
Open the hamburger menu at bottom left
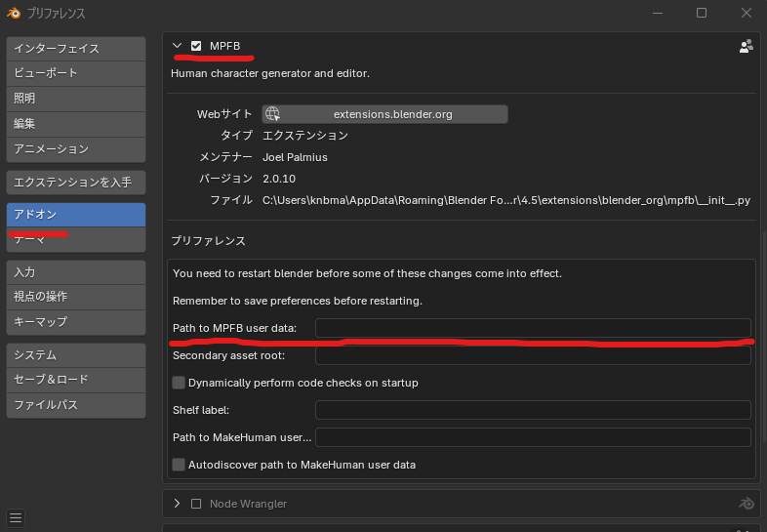[16, 517]
